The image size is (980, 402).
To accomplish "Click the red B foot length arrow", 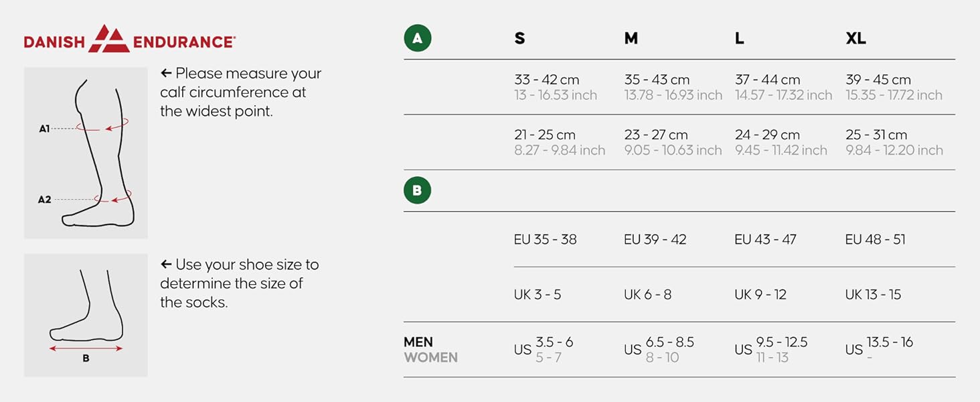I will 86,348.
